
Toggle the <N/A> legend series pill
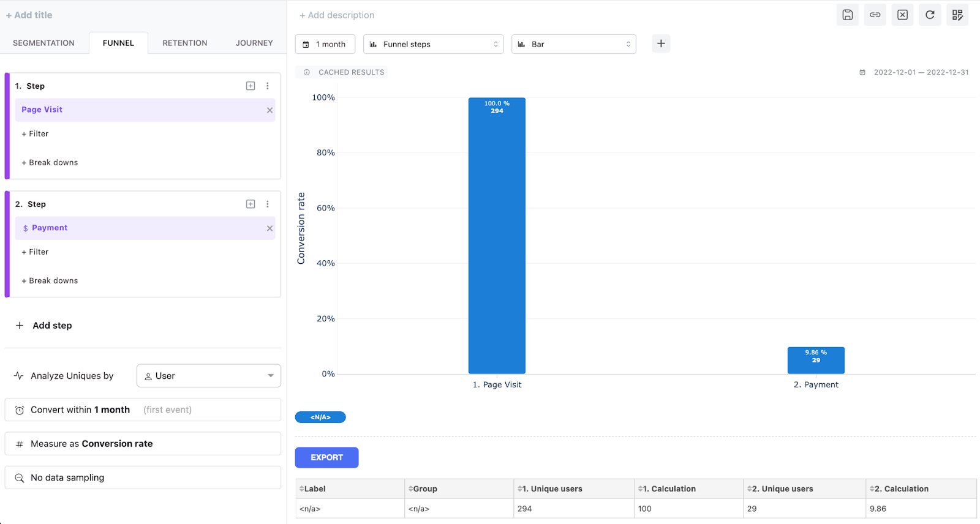[x=320, y=417]
